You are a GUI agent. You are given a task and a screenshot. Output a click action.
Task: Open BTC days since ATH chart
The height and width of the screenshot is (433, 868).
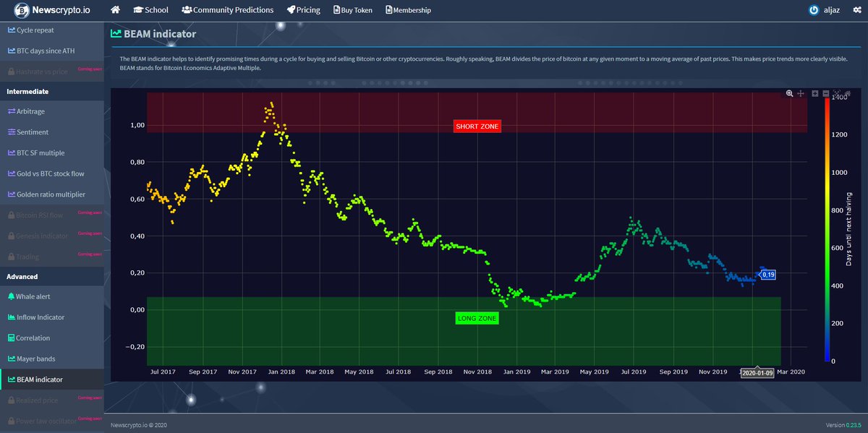coord(52,51)
